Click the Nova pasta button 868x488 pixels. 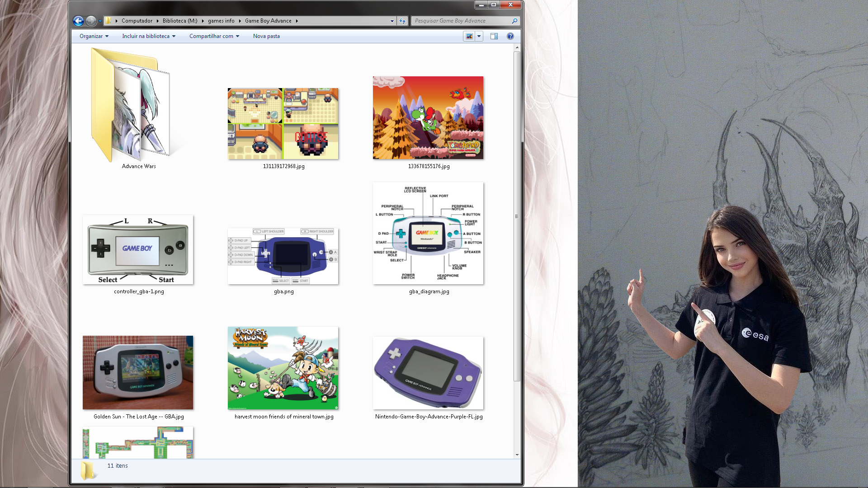pos(266,36)
